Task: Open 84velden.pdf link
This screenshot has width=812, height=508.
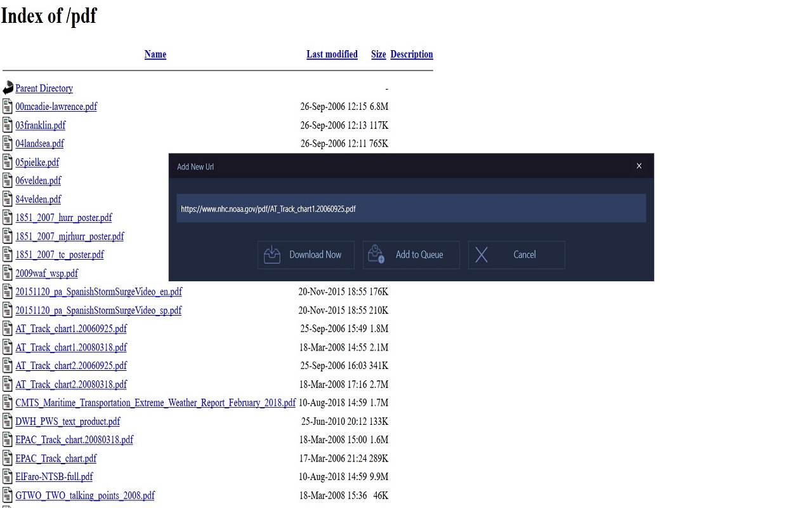Action: click(38, 199)
